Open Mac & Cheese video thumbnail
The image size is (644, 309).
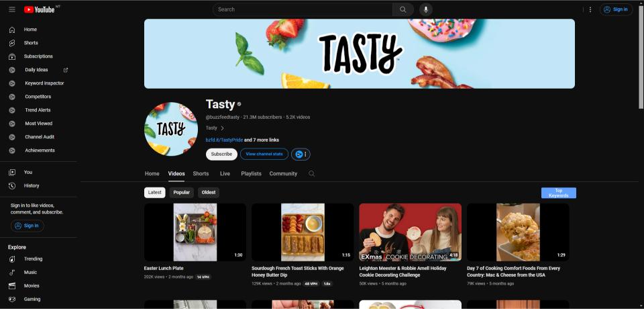tap(518, 232)
